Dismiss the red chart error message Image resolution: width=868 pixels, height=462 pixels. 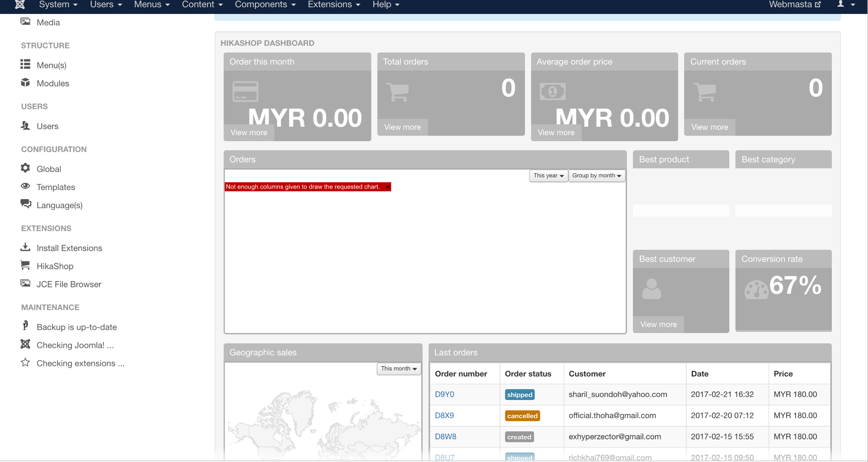click(x=388, y=187)
